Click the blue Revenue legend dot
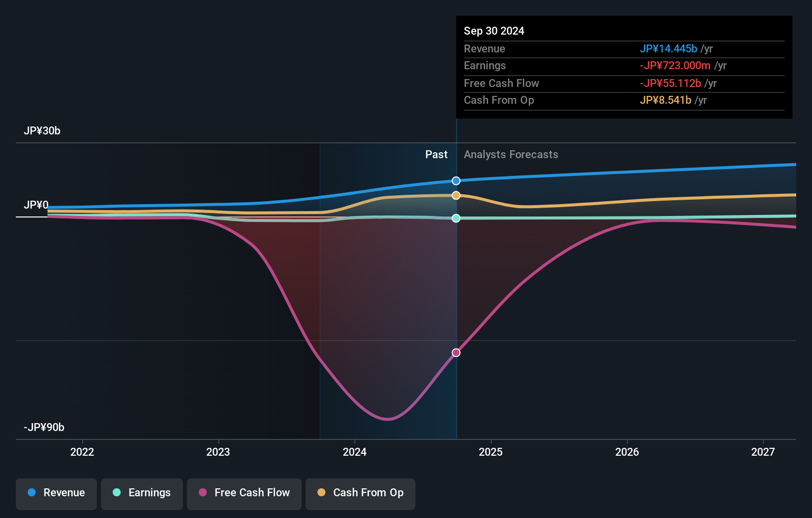The height and width of the screenshot is (518, 812). [x=32, y=492]
